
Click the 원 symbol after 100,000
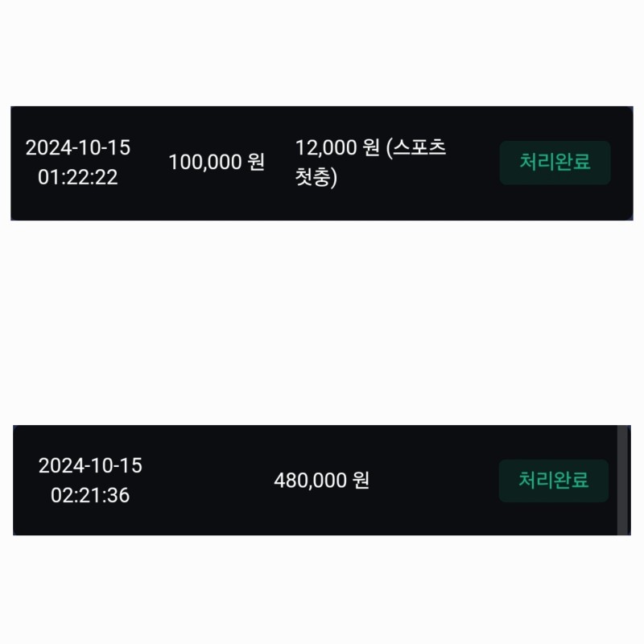[x=256, y=162]
